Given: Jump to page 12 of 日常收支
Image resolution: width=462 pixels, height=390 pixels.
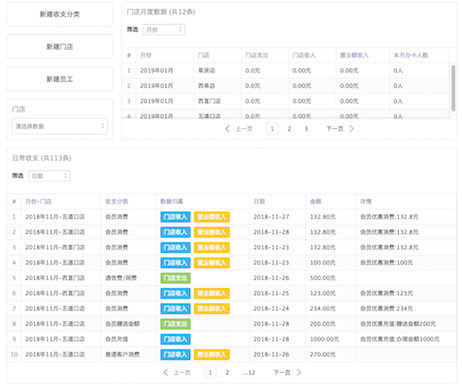Looking at the screenshot, I should point(249,372).
